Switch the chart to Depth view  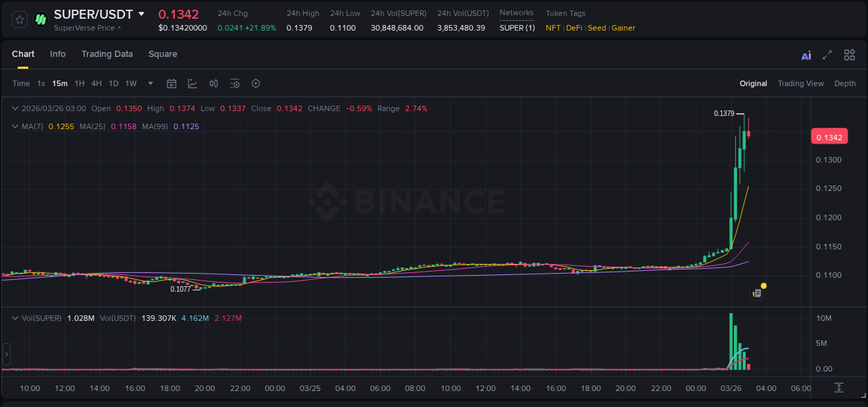click(845, 83)
